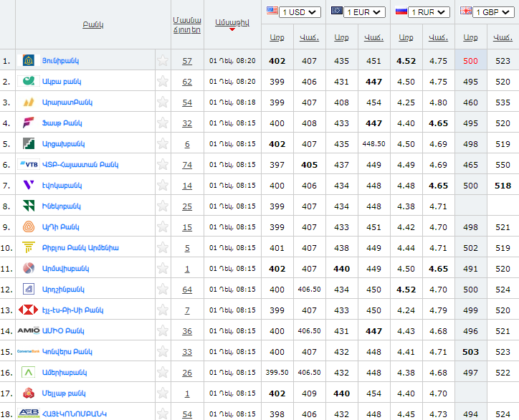The image size is (519, 420).
Task: Click the Ardshinbank logo icon
Action: pyautogui.click(x=29, y=289)
